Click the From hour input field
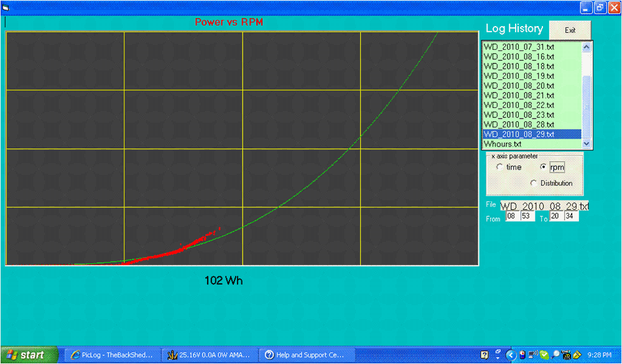 (x=511, y=217)
